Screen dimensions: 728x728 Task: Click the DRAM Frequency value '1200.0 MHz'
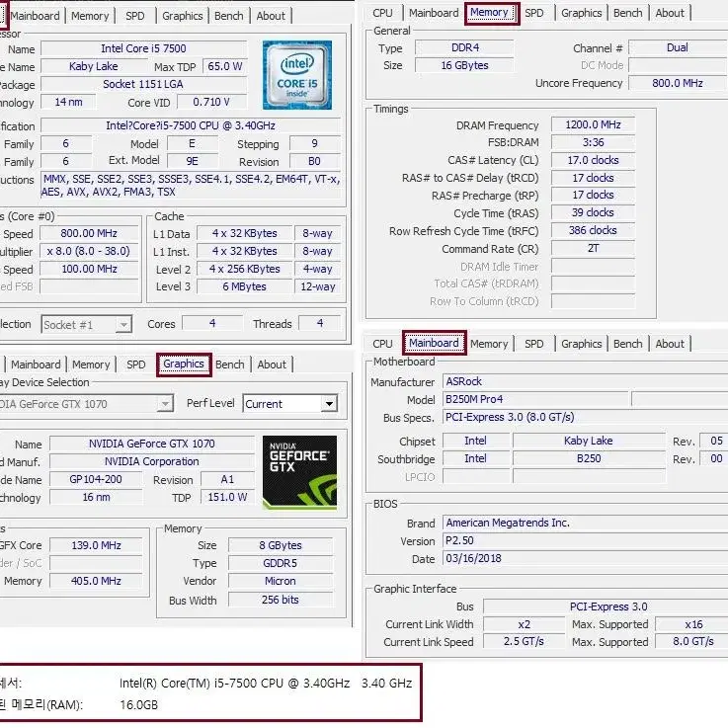593,124
